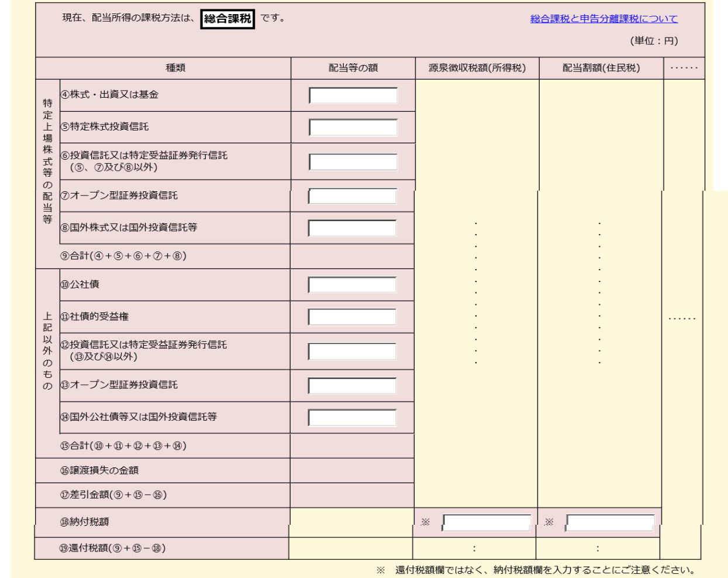
Task: Click the 配当等の額 column header
Action: (353, 68)
